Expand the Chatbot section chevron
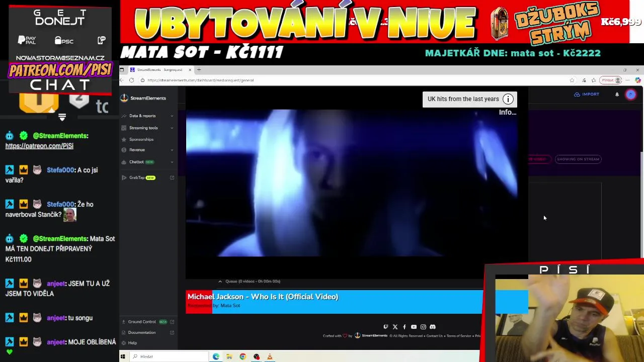Image resolution: width=644 pixels, height=362 pixels. (x=172, y=162)
